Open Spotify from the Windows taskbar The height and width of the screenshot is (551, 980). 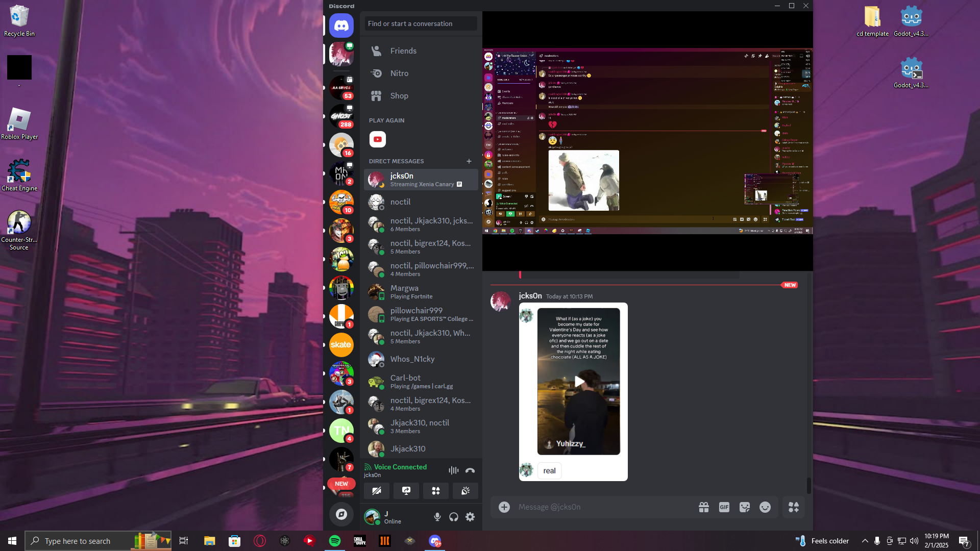pyautogui.click(x=335, y=541)
